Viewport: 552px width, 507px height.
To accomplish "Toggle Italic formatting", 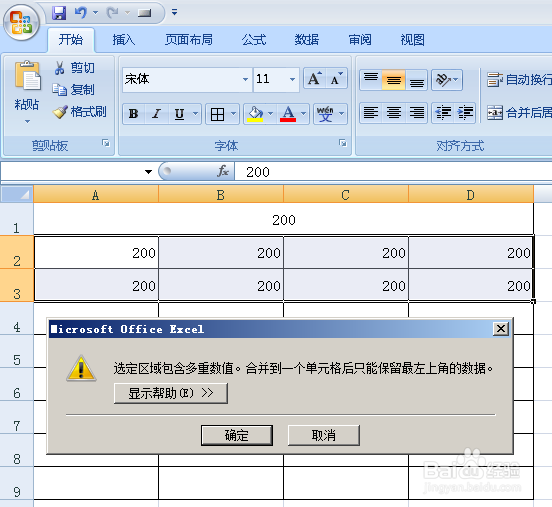I will click(x=156, y=114).
